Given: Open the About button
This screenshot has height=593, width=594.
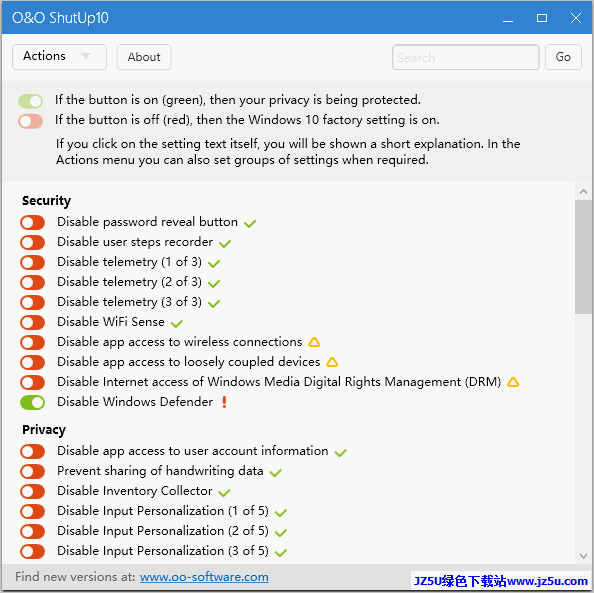Looking at the screenshot, I should pyautogui.click(x=144, y=57).
